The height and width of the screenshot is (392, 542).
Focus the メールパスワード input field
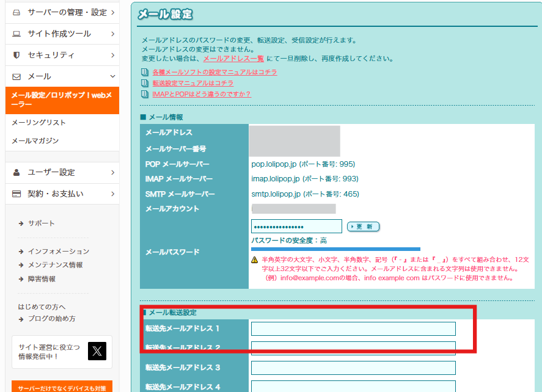pyautogui.click(x=296, y=227)
